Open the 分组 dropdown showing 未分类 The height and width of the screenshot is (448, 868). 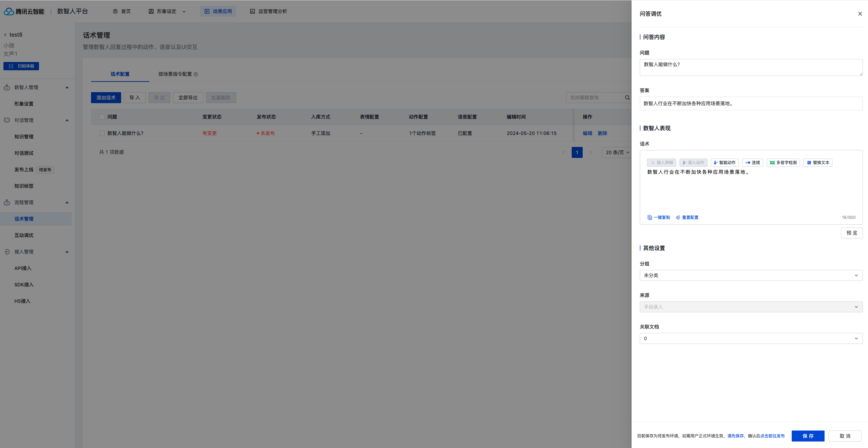(751, 275)
